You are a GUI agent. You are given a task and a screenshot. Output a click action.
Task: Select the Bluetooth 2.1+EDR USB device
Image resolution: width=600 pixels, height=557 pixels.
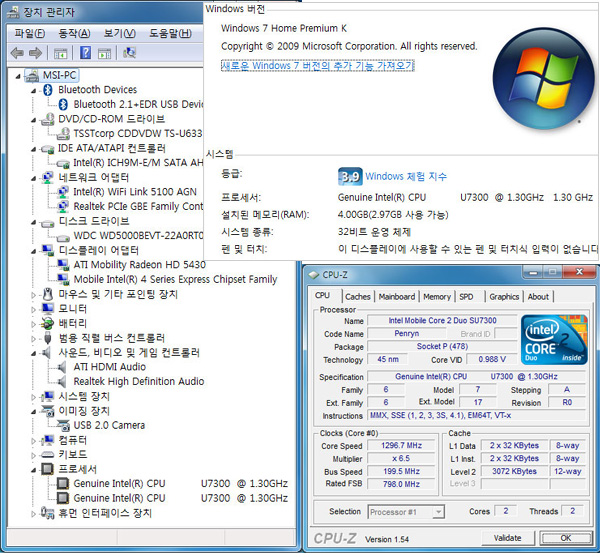tap(138, 104)
